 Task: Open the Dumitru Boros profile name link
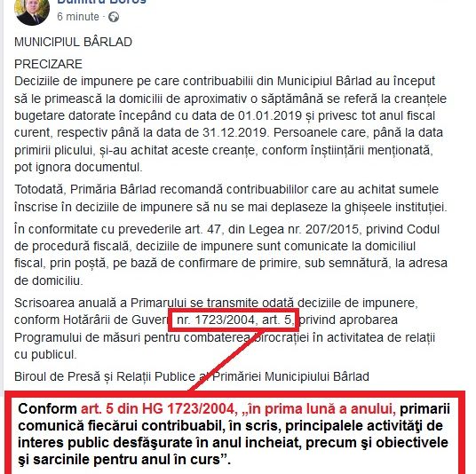pyautogui.click(x=102, y=2)
